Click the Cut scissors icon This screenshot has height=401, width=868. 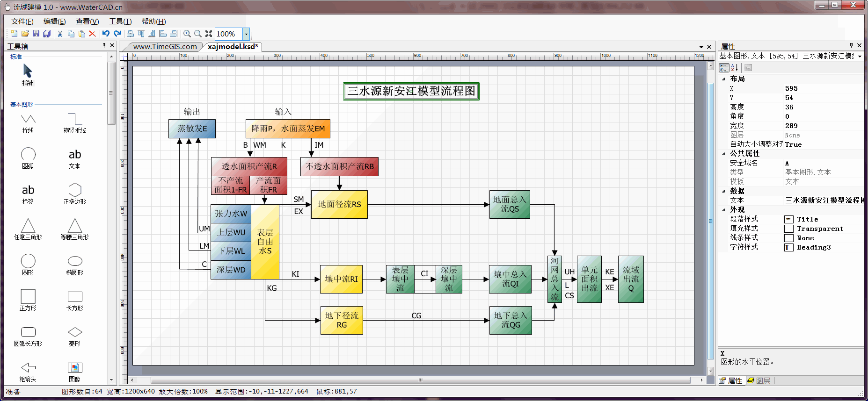(60, 34)
